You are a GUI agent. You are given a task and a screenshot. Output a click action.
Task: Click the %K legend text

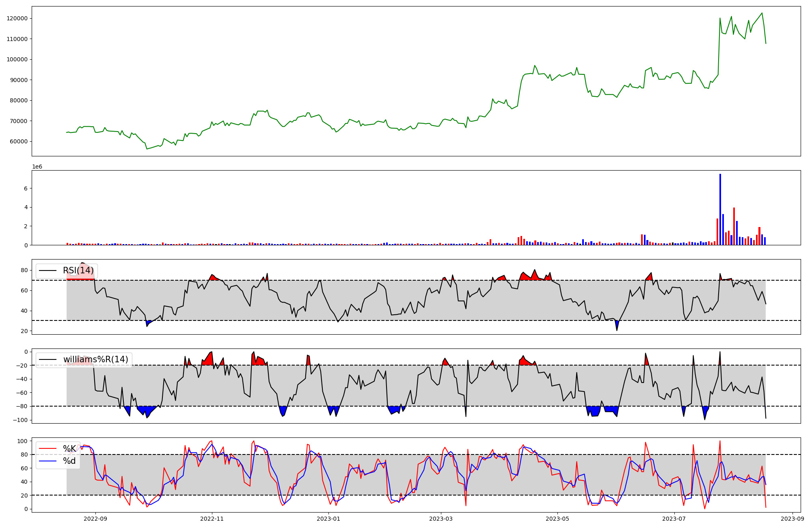point(69,448)
